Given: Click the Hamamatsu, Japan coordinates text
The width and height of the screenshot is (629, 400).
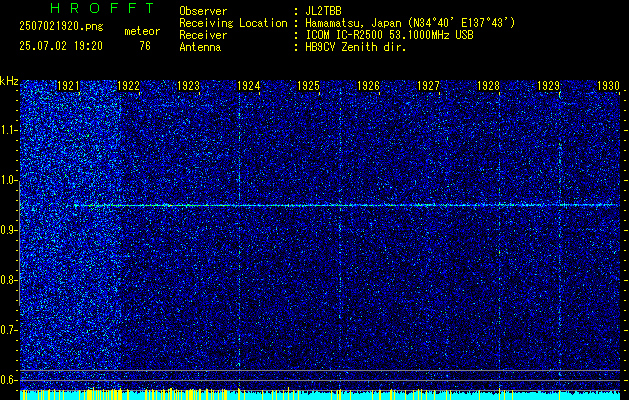Looking at the screenshot, I should point(410,23).
